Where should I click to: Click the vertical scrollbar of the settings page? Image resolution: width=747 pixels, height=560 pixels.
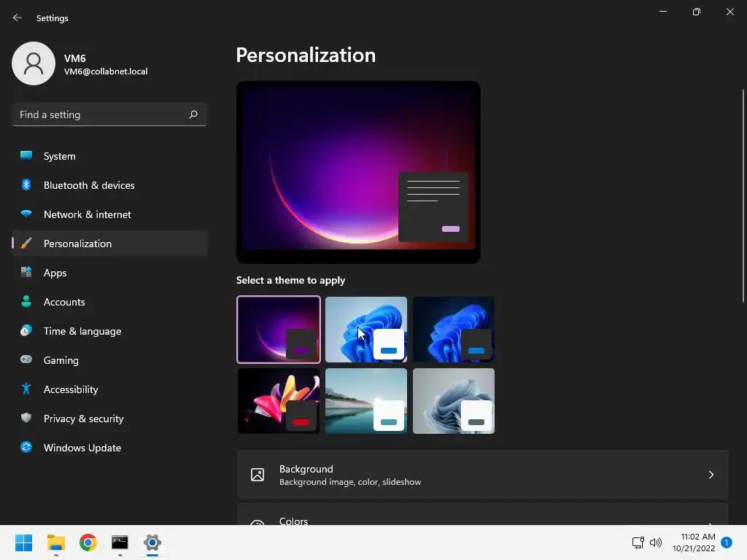[743, 195]
